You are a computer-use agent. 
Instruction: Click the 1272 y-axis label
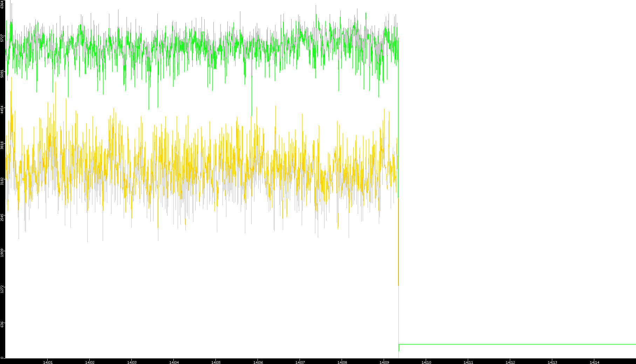[2, 288]
